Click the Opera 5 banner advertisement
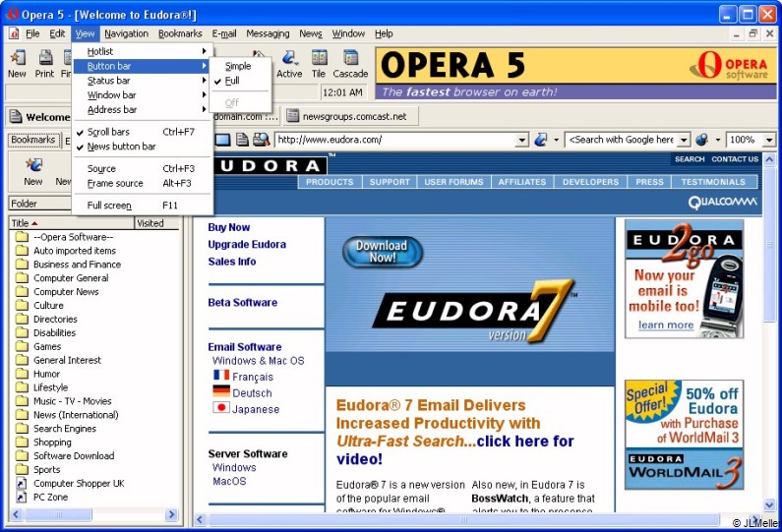This screenshot has width=782, height=532. point(576,74)
